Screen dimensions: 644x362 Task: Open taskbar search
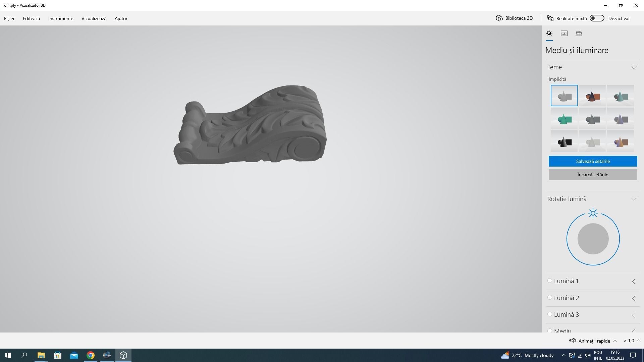(24, 355)
